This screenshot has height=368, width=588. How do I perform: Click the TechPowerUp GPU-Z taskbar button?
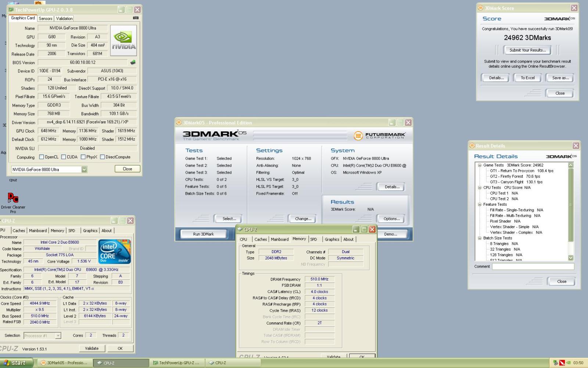tap(176, 363)
